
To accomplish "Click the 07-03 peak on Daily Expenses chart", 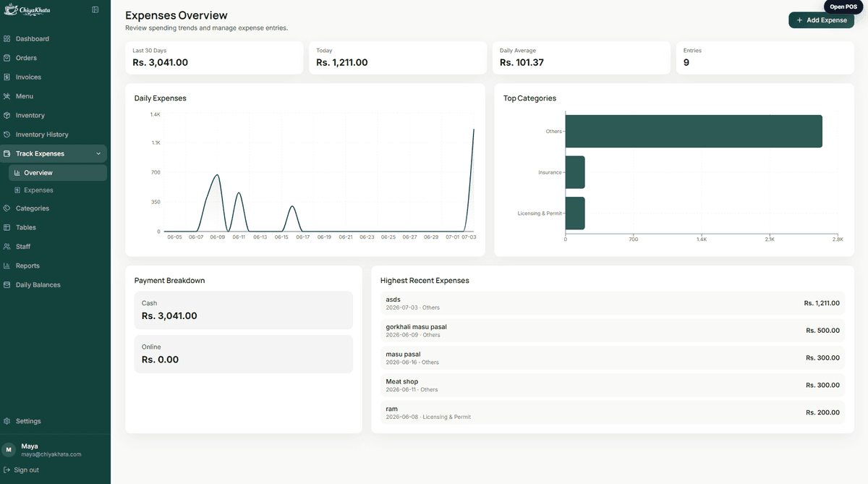I will tap(474, 130).
